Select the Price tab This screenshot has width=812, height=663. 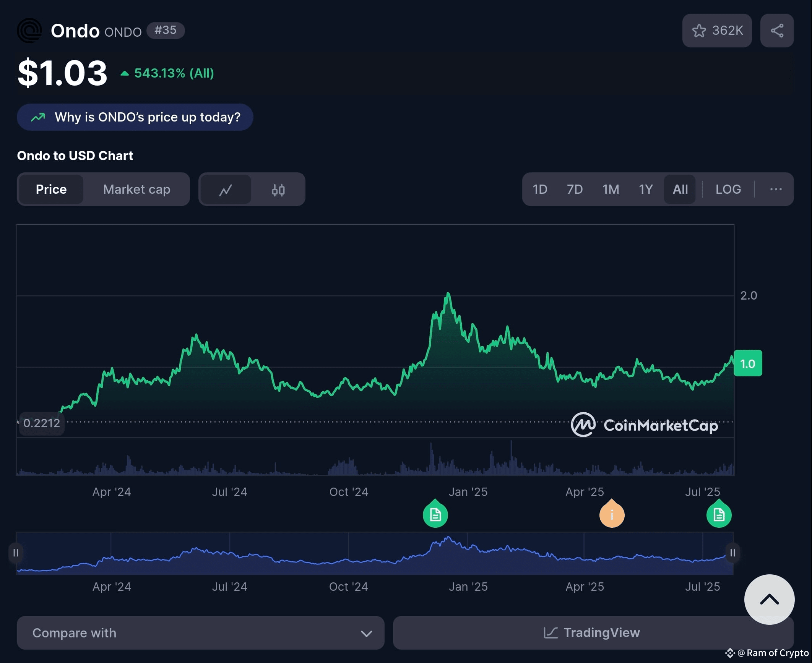pos(51,190)
